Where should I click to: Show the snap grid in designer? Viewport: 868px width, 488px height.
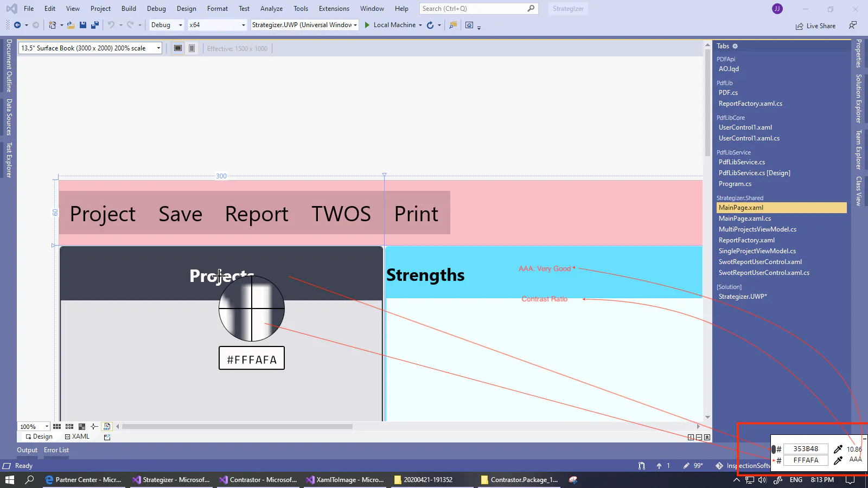57,427
